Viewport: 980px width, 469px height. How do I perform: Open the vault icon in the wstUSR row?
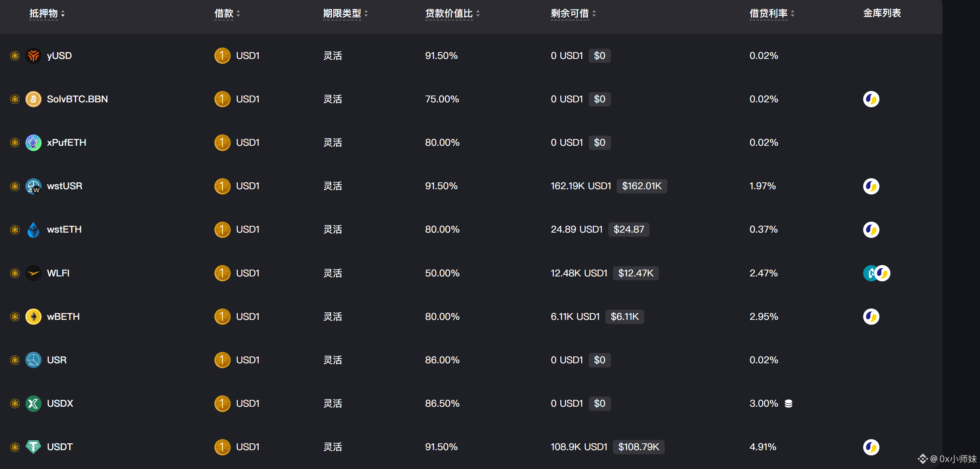pos(871,186)
